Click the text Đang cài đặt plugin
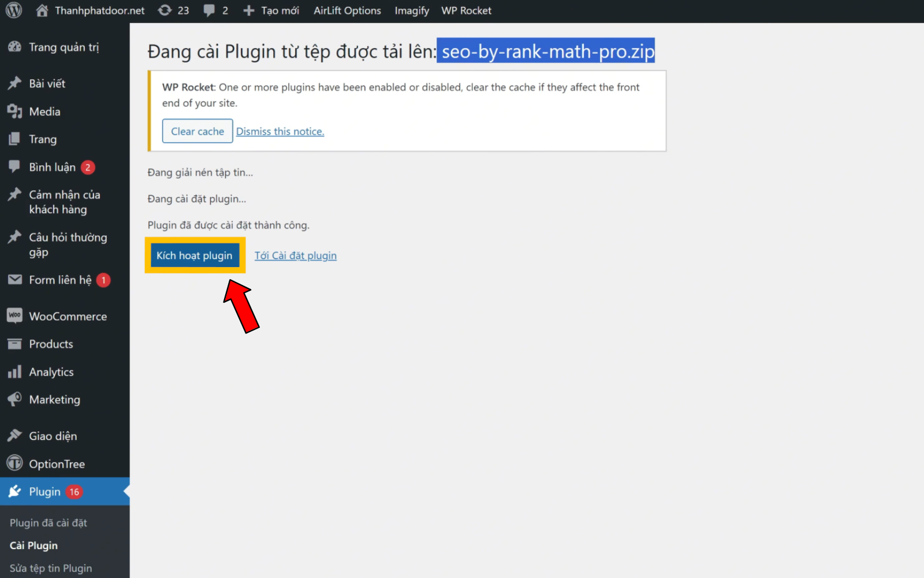Screen dimensions: 924x578 (x=197, y=199)
